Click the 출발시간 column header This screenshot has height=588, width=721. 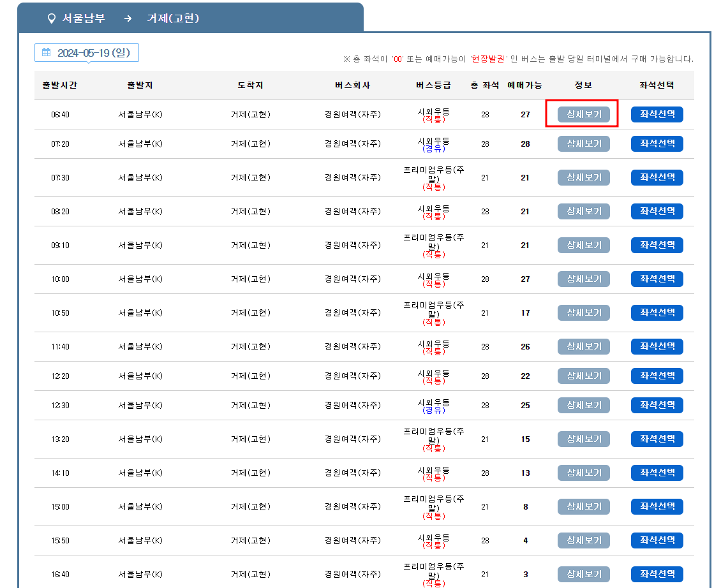(60, 85)
